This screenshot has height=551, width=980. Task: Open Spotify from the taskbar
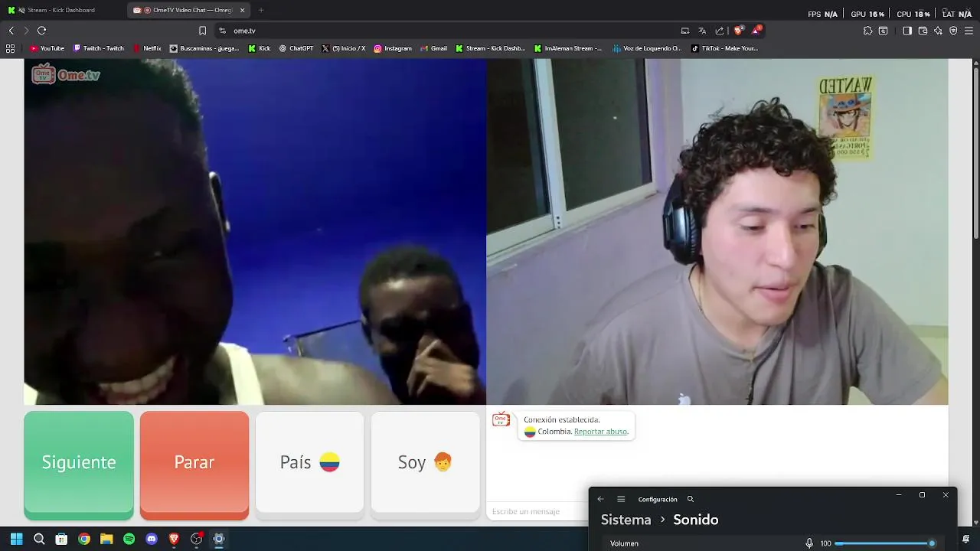click(129, 539)
